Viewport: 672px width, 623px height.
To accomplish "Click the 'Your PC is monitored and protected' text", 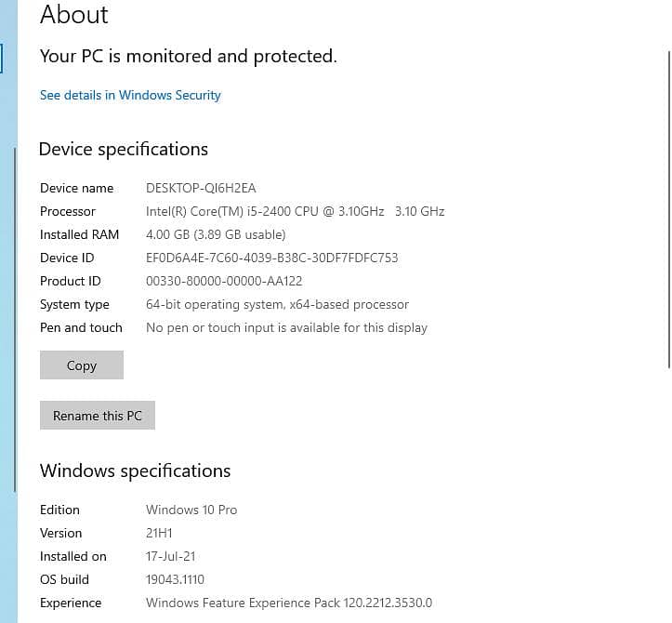I will click(x=188, y=57).
